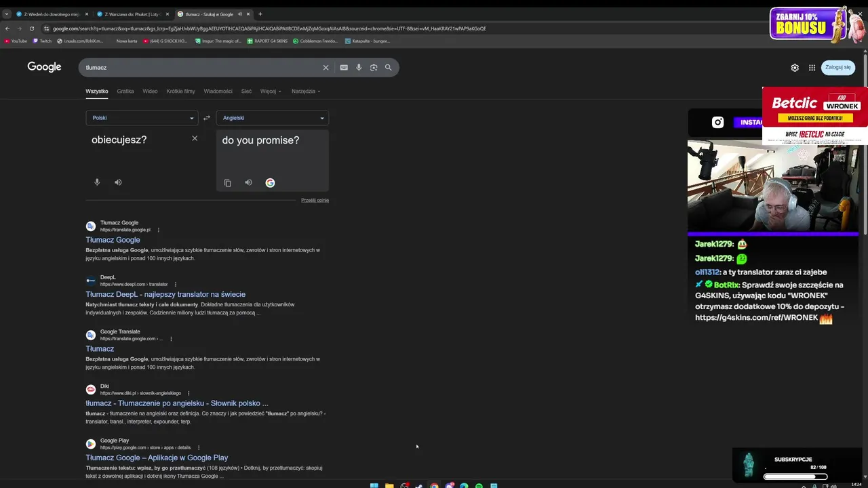Image resolution: width=868 pixels, height=488 pixels.
Task: Open the tab search dropdown arrow
Action: pyautogui.click(x=6, y=14)
